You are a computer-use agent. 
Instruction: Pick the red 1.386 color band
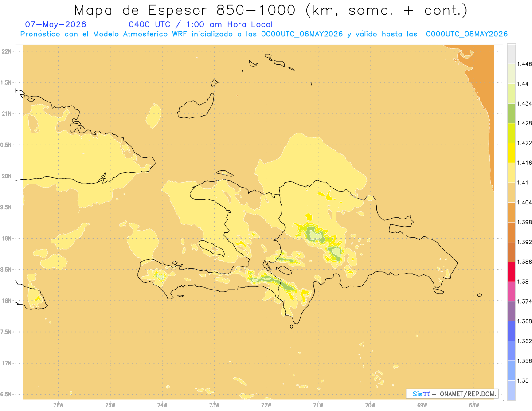pos(511,271)
